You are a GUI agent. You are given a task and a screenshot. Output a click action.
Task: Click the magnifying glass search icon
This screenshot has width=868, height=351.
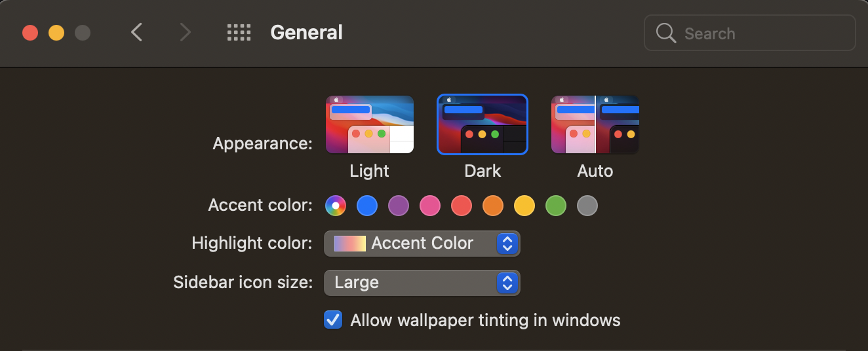[x=666, y=33]
